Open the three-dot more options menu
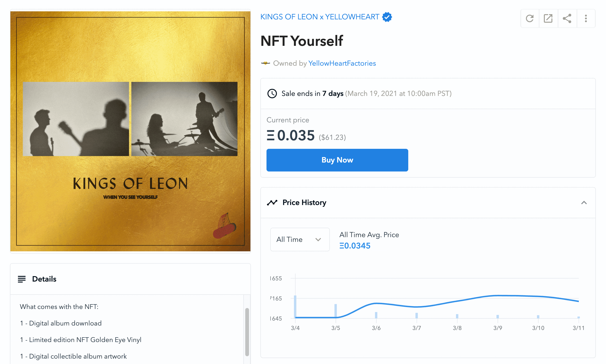Viewport: 606px width, 364px height. click(586, 18)
